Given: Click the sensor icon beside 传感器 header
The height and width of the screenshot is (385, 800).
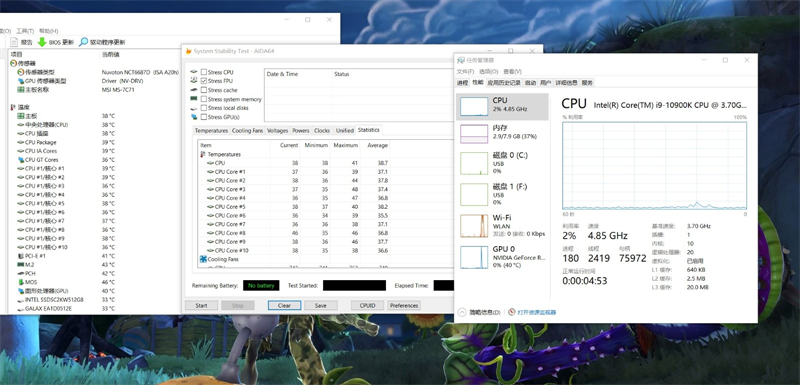Looking at the screenshot, I should [x=13, y=63].
